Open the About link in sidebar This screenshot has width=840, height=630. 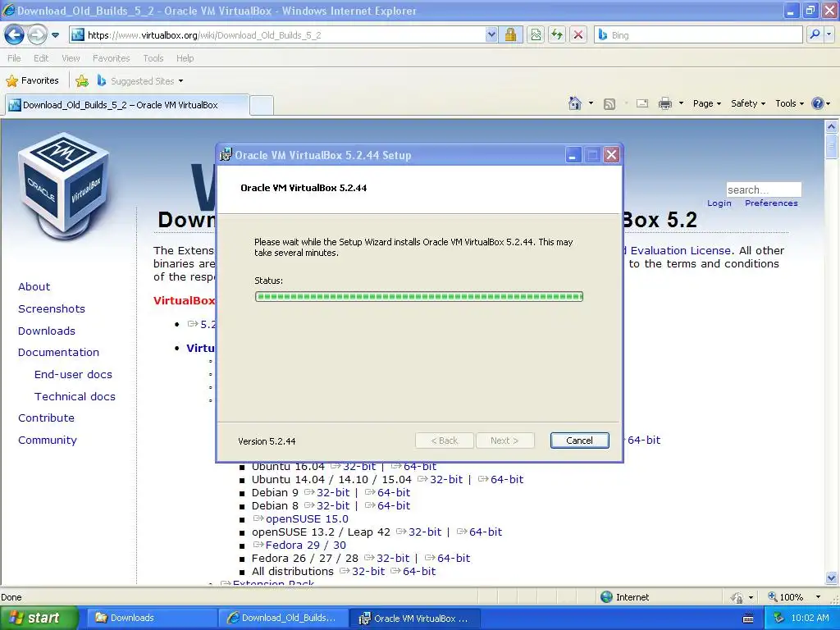point(34,286)
